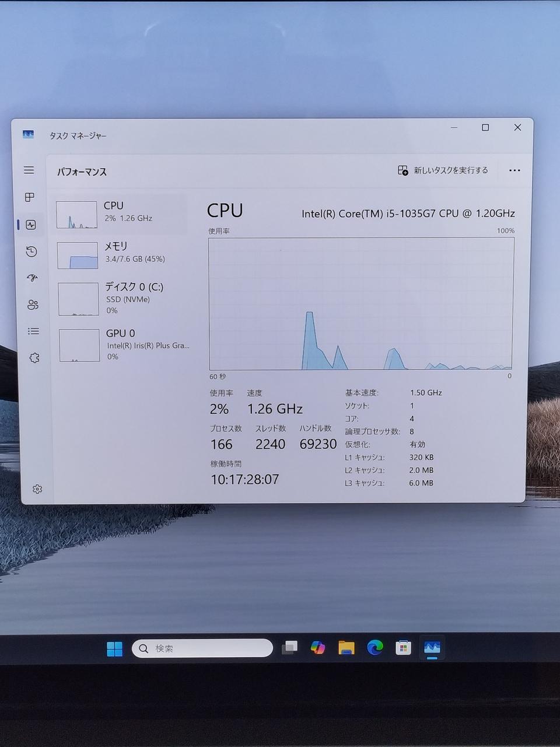The height and width of the screenshot is (747, 560).
Task: Launch Microsoft Edge from the taskbar
Action: click(x=375, y=648)
